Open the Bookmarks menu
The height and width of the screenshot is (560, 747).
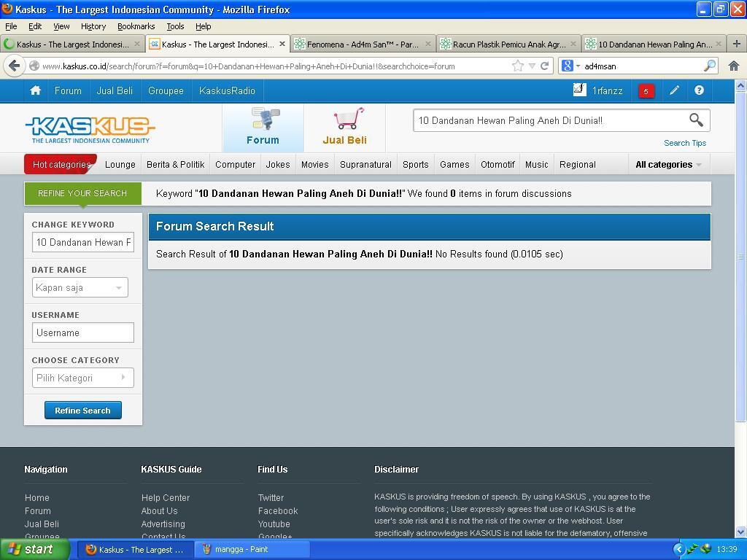tap(136, 26)
